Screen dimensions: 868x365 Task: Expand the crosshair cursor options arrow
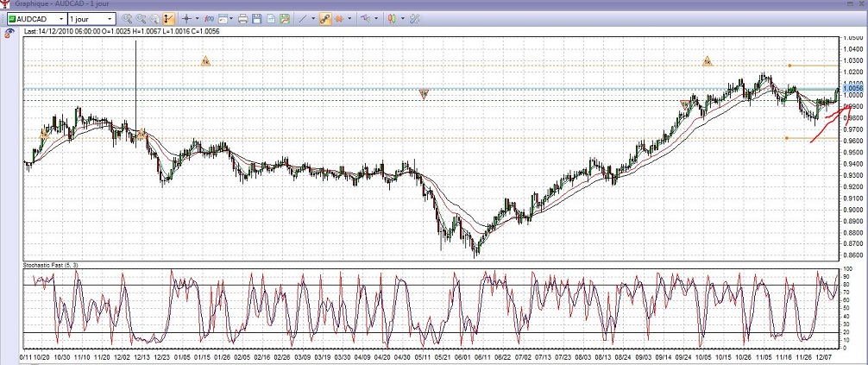196,18
